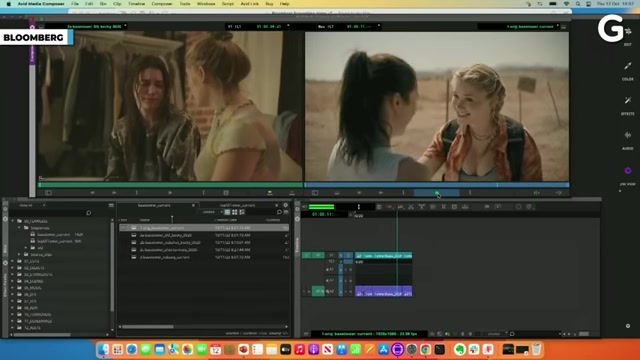Click red Lift/Overwrite segment mode
Image resolution: width=640 pixels, height=360 pixels.
(x=389, y=207)
